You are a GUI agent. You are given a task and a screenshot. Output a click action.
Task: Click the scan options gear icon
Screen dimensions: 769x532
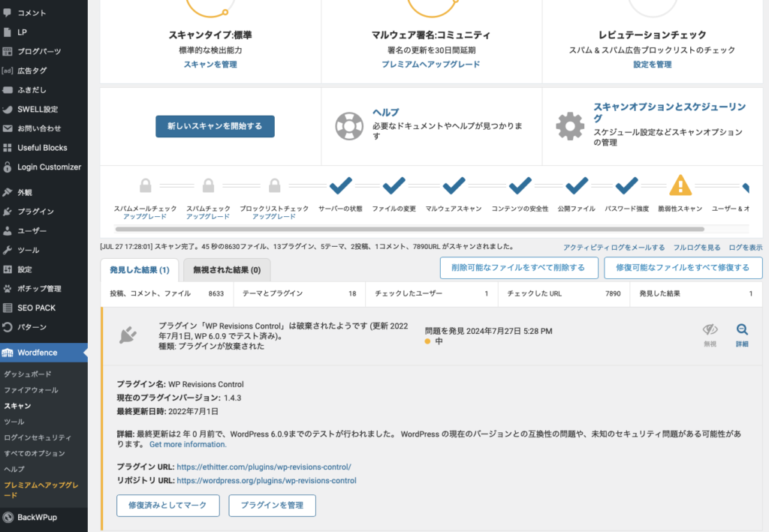[570, 126]
